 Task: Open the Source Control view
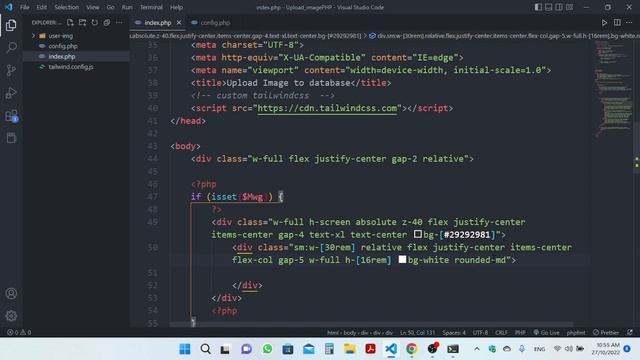pyautogui.click(x=11, y=70)
